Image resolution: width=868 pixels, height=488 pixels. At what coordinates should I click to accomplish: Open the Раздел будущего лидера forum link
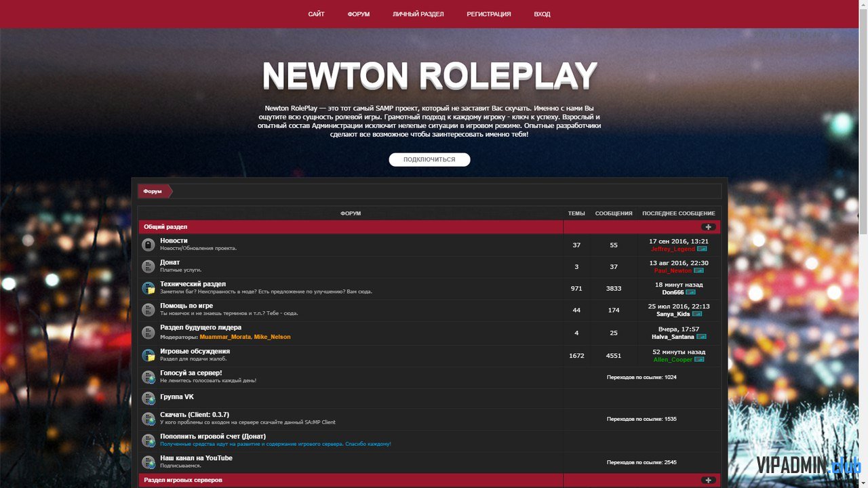coord(201,327)
